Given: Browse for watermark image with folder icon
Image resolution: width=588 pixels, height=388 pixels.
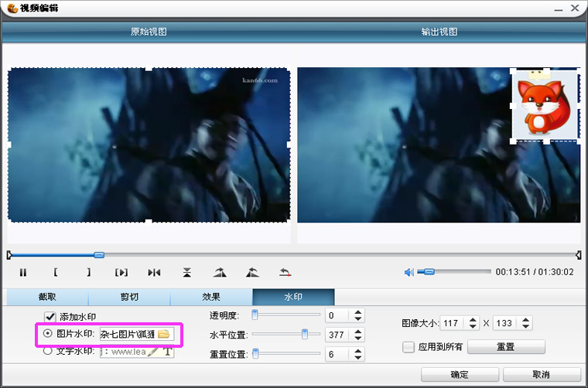Looking at the screenshot, I should [164, 334].
